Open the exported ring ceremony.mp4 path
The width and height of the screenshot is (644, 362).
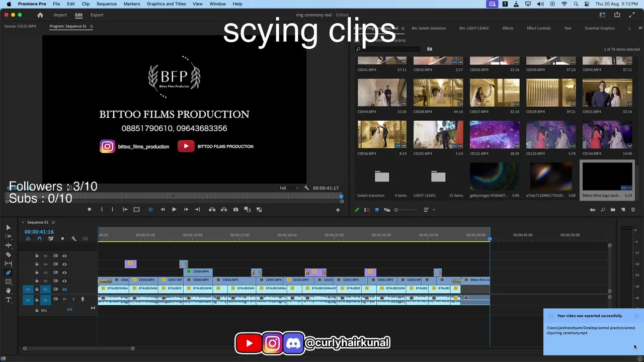tap(591, 330)
